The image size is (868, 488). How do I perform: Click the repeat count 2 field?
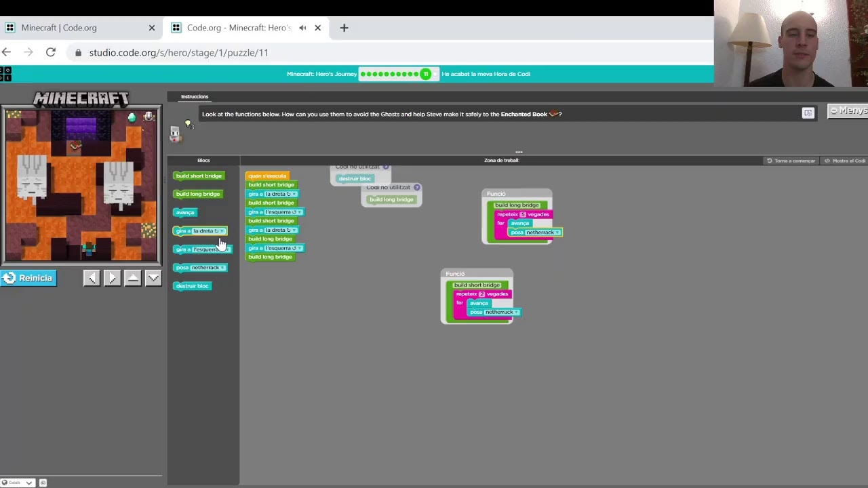482,294
